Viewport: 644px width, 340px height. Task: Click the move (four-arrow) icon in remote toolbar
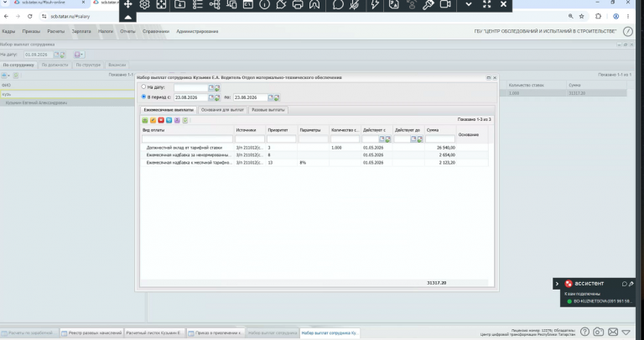click(127, 5)
